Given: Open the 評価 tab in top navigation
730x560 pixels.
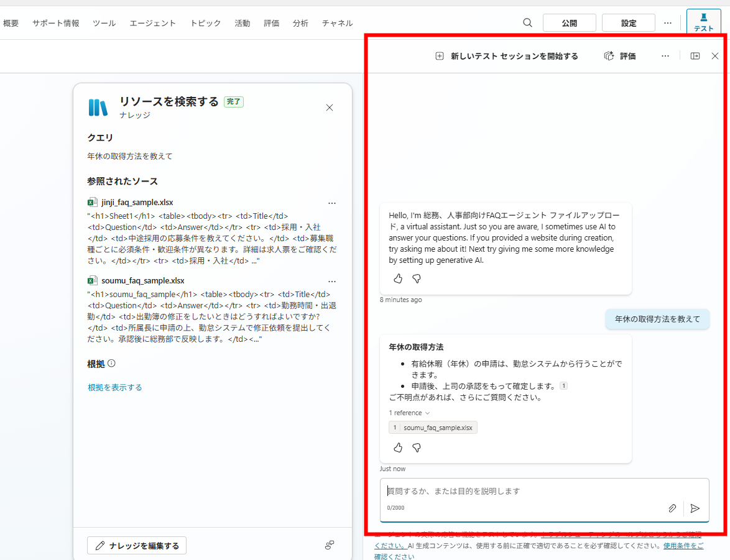Looking at the screenshot, I should coord(272,23).
